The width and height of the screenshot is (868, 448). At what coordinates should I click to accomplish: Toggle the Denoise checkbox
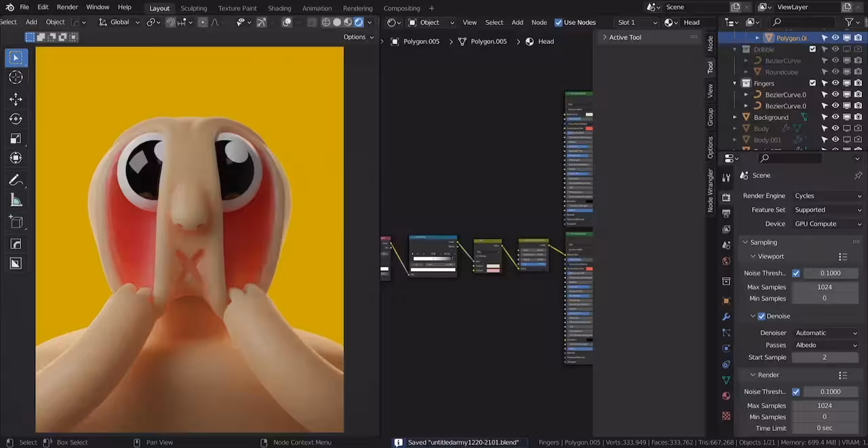(761, 316)
